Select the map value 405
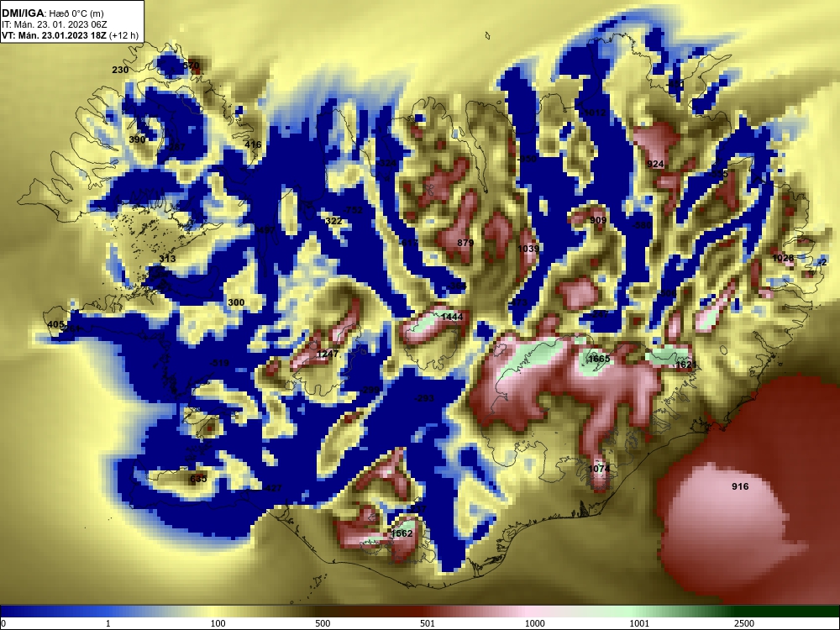Image resolution: width=840 pixels, height=630 pixels. 55,324
